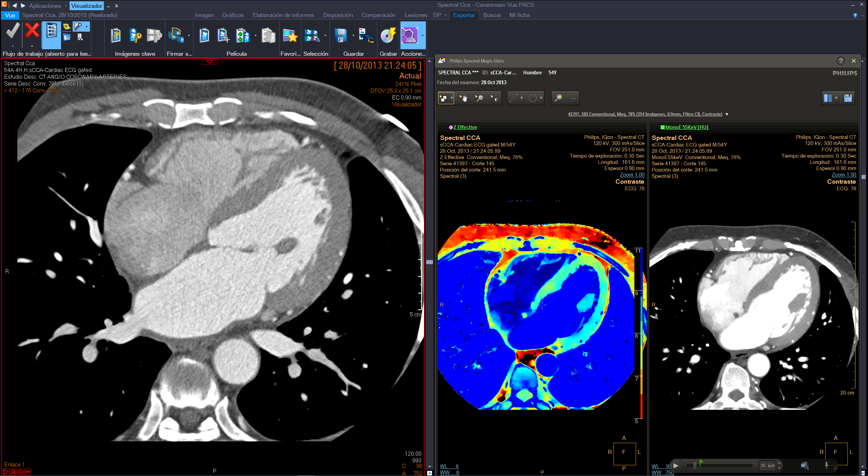The height and width of the screenshot is (476, 868).
Task: Click Zoom 1.00 link in Z Effective viewport
Action: coord(632,175)
